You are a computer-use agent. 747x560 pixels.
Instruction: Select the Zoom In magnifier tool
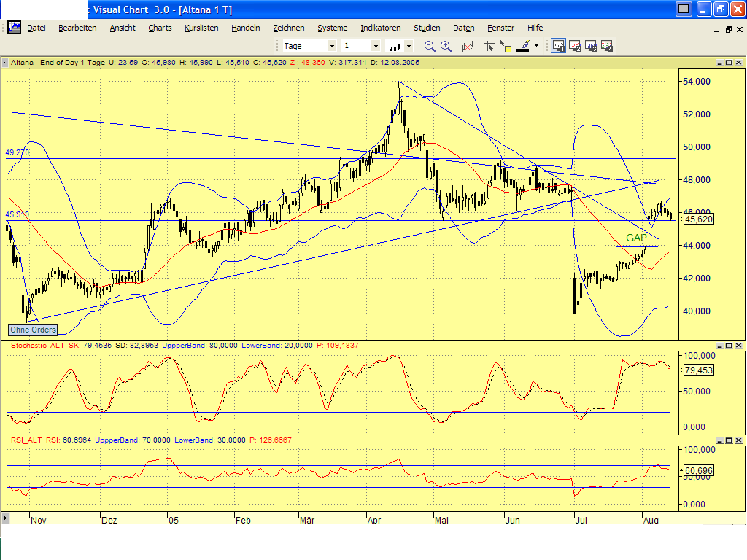[445, 45]
